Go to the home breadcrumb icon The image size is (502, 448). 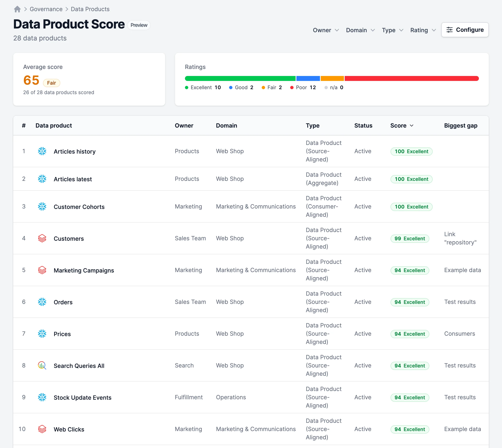coord(17,9)
